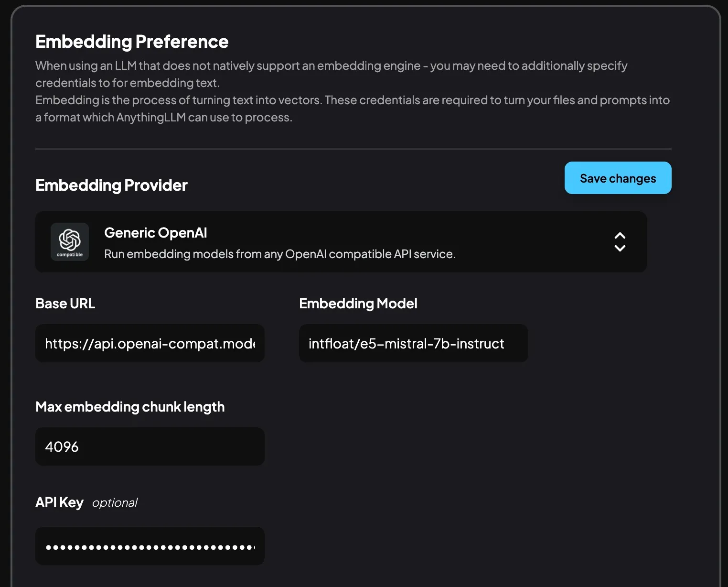The image size is (728, 587).
Task: Click the API Key field label
Action: pos(59,502)
